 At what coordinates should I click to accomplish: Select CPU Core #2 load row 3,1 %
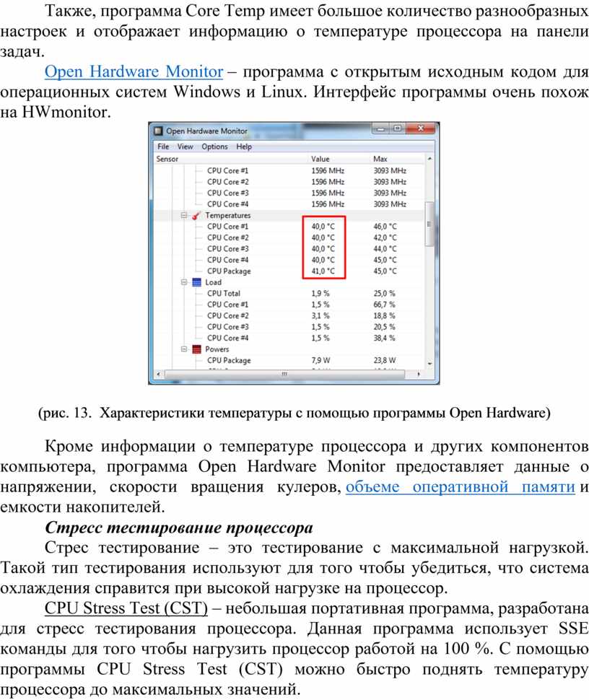(289, 315)
